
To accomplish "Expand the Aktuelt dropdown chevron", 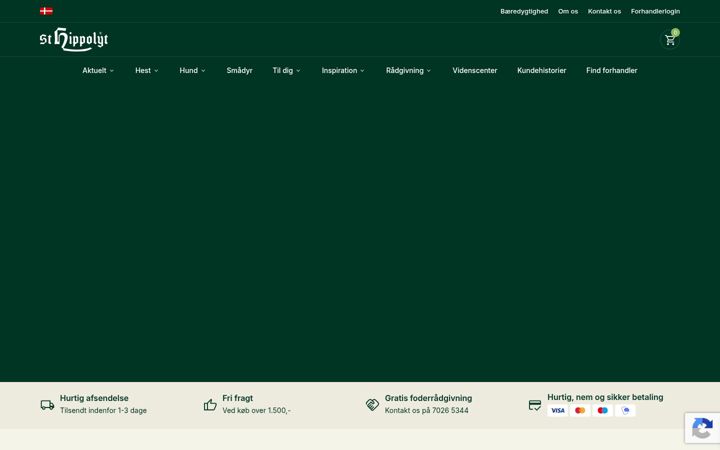I will [112, 71].
